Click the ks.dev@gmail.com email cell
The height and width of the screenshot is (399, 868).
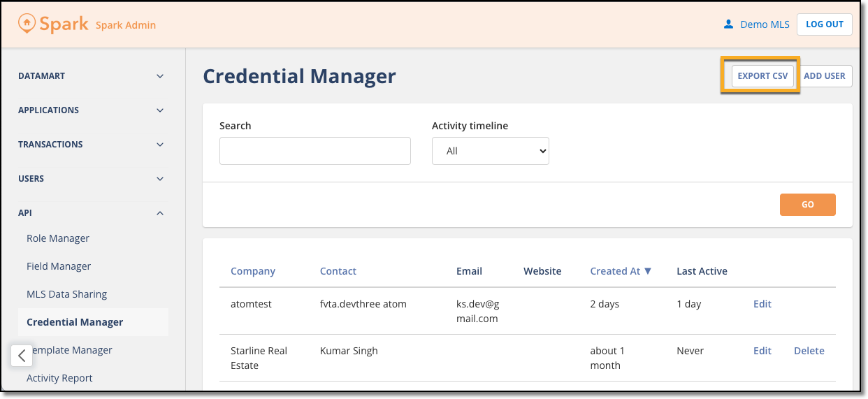tap(477, 311)
